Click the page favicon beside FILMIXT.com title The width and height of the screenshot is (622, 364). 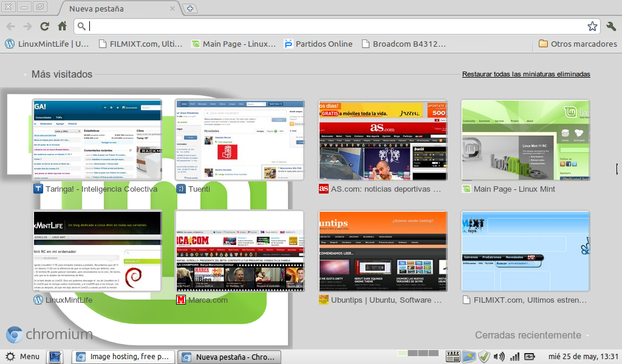(466, 300)
